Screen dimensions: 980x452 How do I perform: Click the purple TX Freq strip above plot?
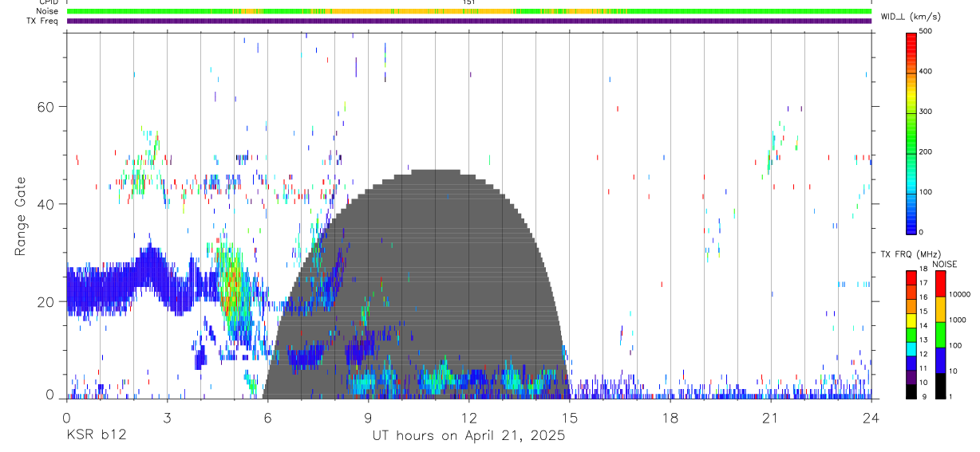click(468, 21)
